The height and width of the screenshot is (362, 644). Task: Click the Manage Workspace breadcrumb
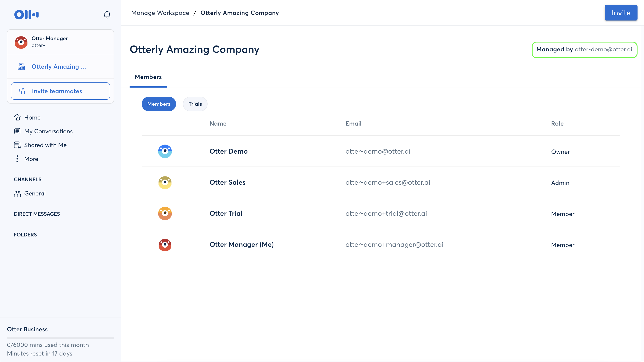(x=160, y=13)
